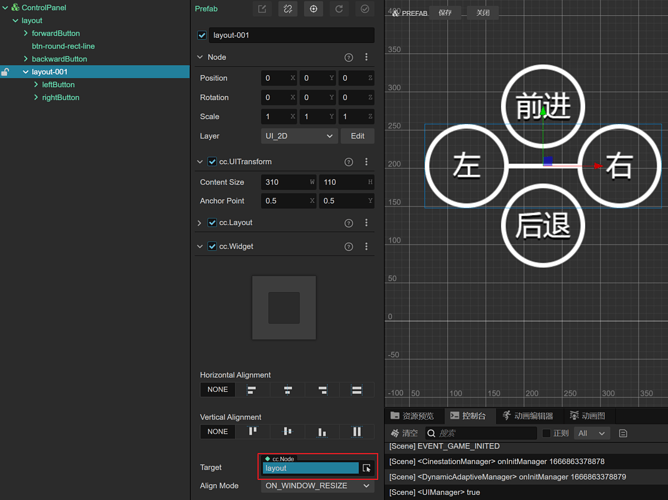Switch to the 动画编辑器 tab
668x500 pixels.
527,416
